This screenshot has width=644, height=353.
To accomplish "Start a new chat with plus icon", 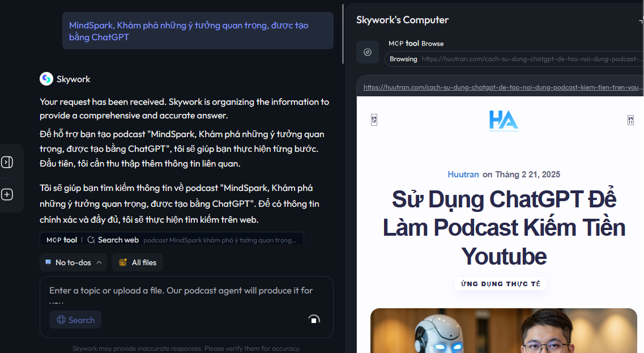I will 7,194.
